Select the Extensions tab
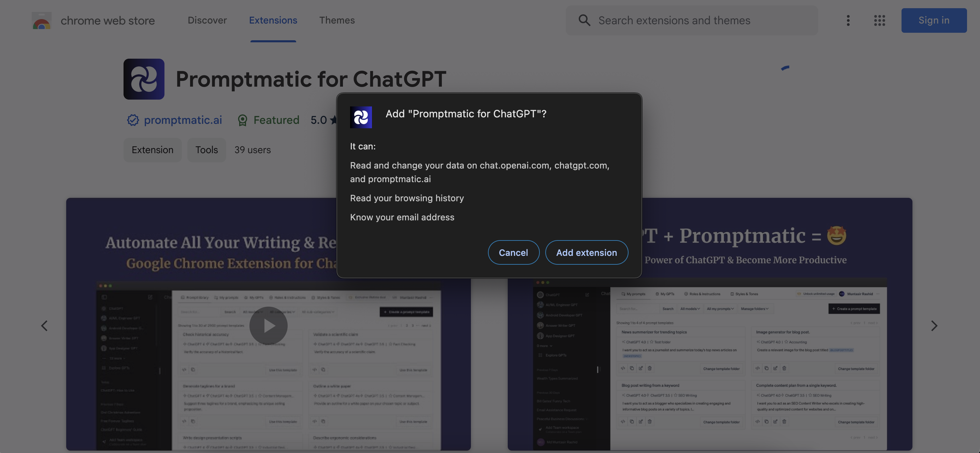Image resolution: width=980 pixels, height=453 pixels. click(x=273, y=20)
